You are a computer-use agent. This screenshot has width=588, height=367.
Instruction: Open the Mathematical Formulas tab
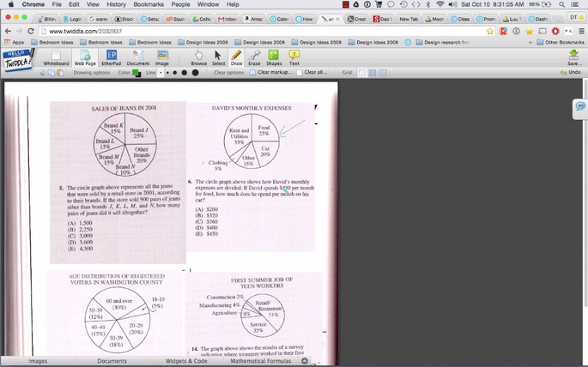[x=261, y=361]
